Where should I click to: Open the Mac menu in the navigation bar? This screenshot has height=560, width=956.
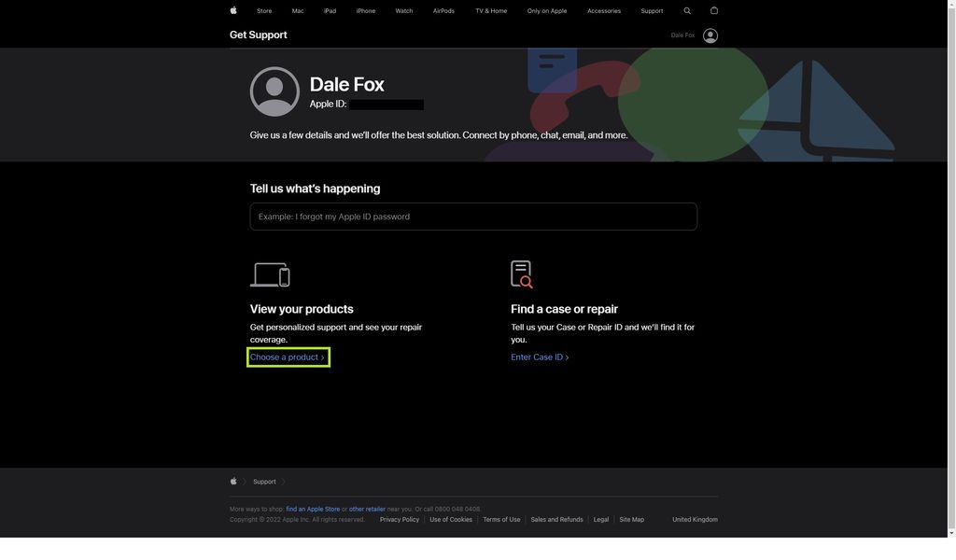tap(297, 10)
